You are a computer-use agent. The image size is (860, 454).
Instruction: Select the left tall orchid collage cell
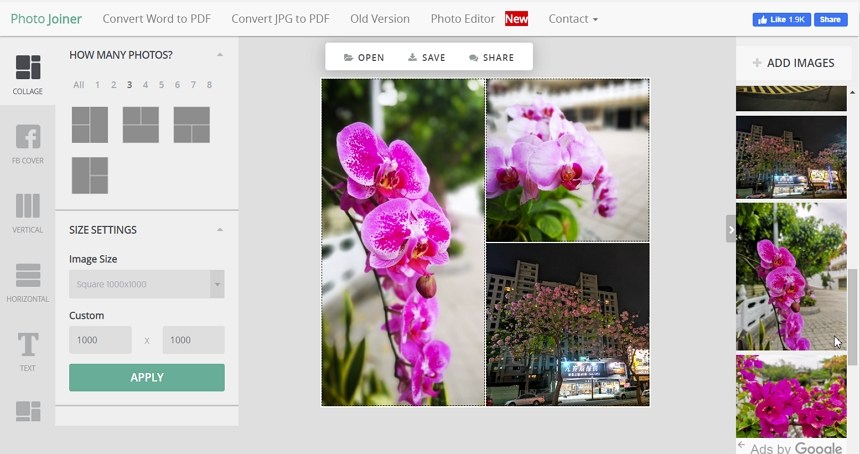point(403,242)
